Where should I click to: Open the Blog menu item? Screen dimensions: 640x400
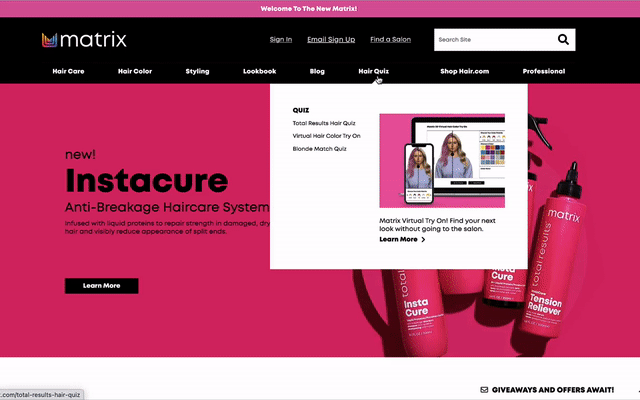(x=317, y=71)
